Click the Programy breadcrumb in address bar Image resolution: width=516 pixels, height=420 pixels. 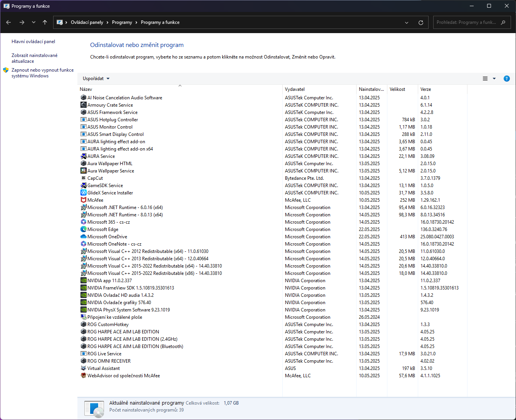122,22
